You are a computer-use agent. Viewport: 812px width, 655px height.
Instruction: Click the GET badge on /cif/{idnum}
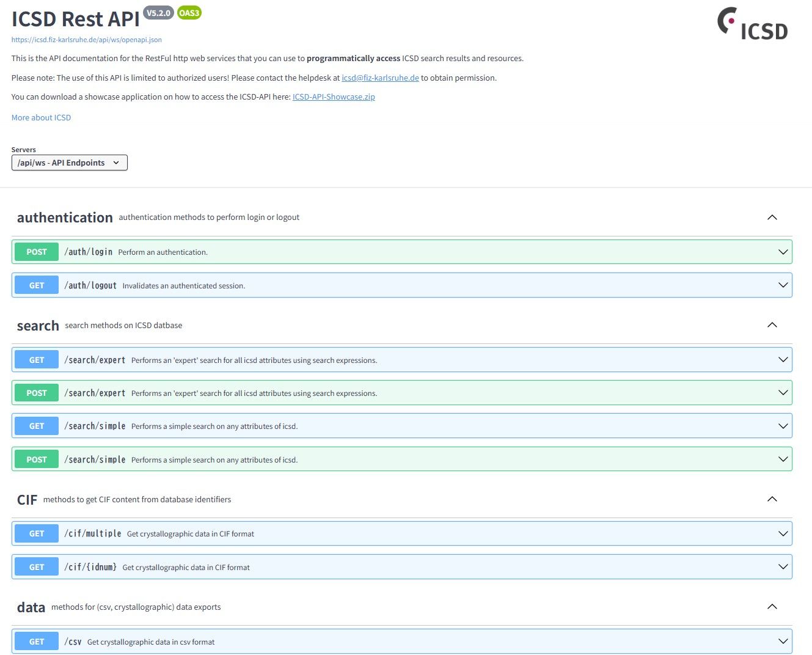36,566
